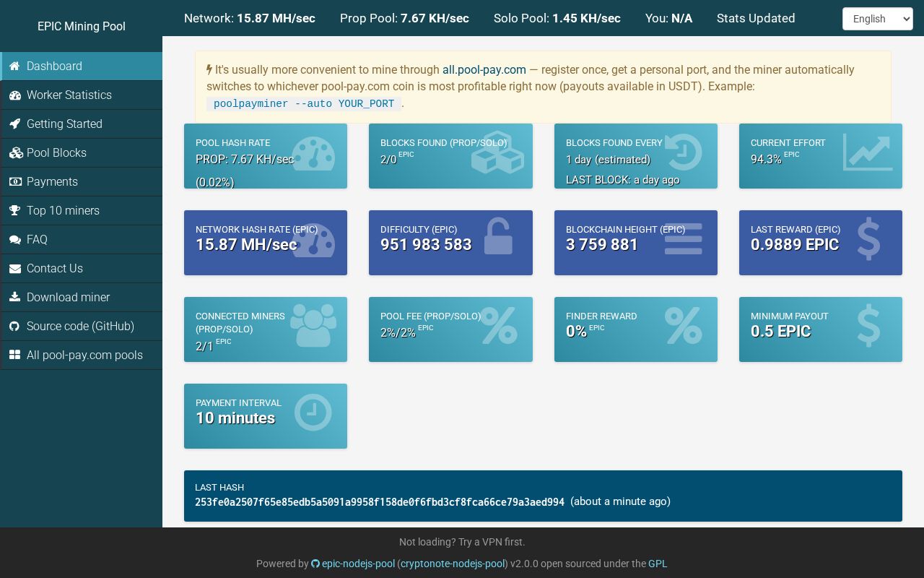The height and width of the screenshot is (578, 924).
Task: Click the All pool-pay.com pools label
Action: [84, 355]
